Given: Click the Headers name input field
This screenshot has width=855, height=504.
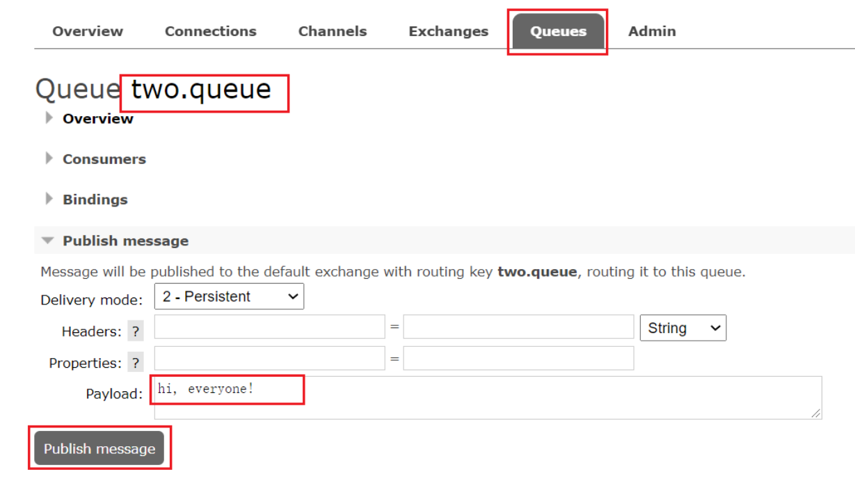Looking at the screenshot, I should pyautogui.click(x=269, y=327).
